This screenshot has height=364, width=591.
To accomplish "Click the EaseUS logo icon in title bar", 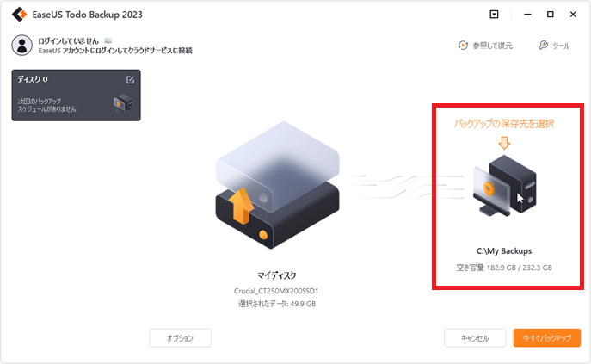I will coord(19,15).
